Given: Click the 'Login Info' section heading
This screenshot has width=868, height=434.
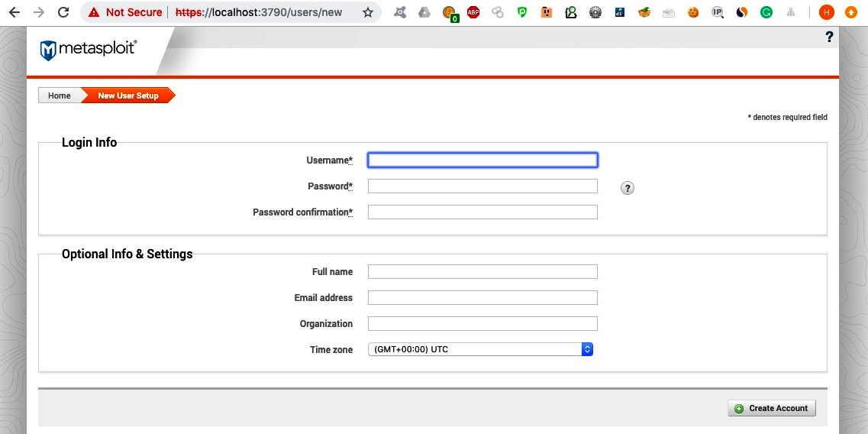Looking at the screenshot, I should [89, 142].
